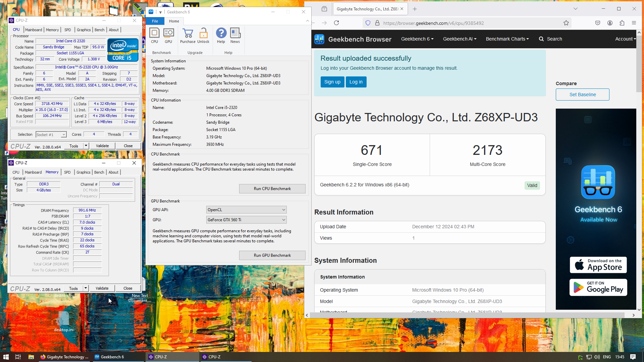Screen dimensions: 644x362
Task: Click the Firefox recent browsing view icon
Action: (x=324, y=9)
